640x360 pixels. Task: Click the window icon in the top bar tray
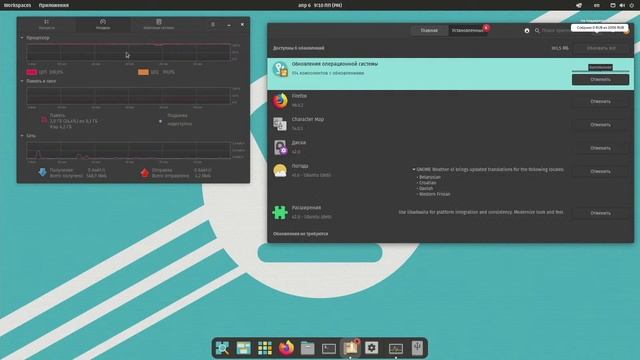(x=613, y=5)
